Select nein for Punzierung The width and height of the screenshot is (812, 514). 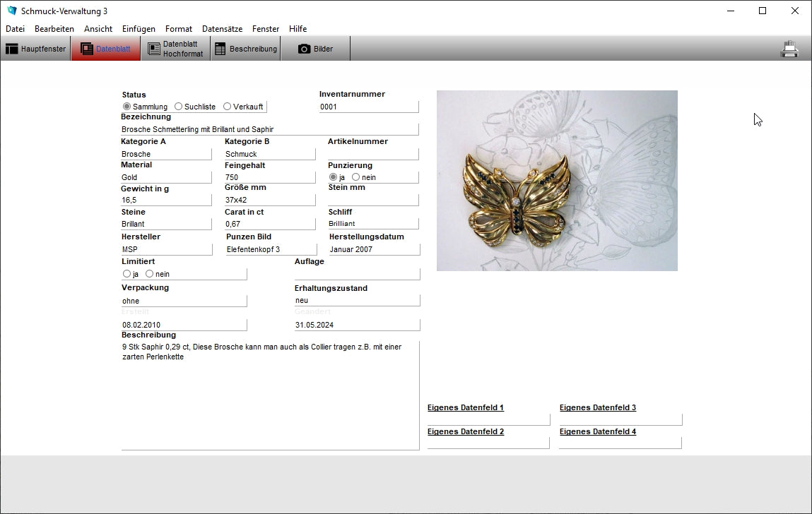pyautogui.click(x=356, y=177)
